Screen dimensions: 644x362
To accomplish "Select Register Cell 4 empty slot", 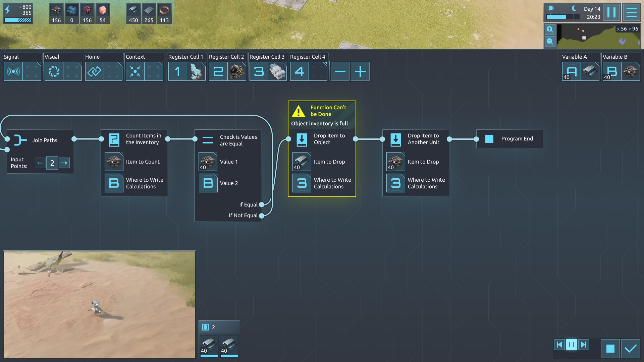I will coord(317,71).
